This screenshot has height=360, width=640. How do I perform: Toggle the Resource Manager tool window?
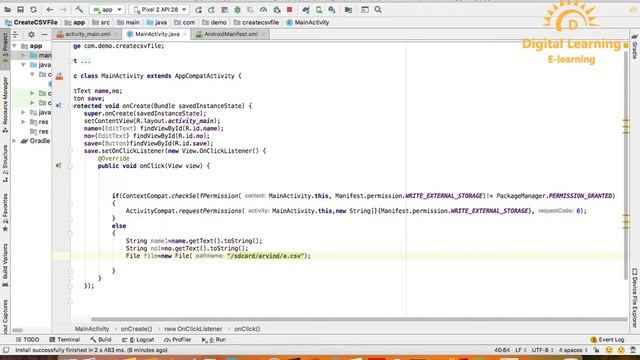5,105
